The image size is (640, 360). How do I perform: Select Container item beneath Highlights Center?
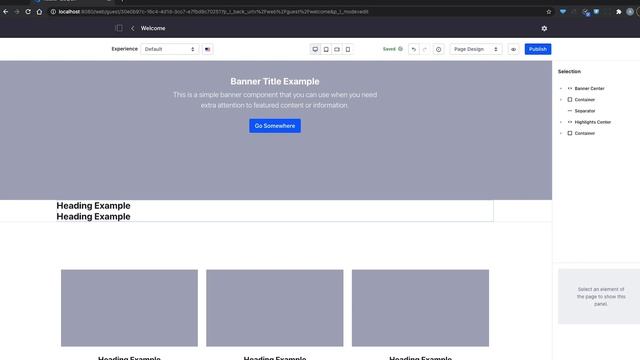click(584, 133)
